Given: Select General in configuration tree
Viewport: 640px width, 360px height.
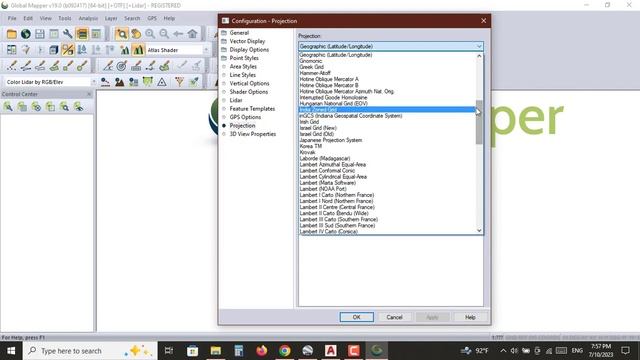Looking at the screenshot, I should [x=239, y=33].
